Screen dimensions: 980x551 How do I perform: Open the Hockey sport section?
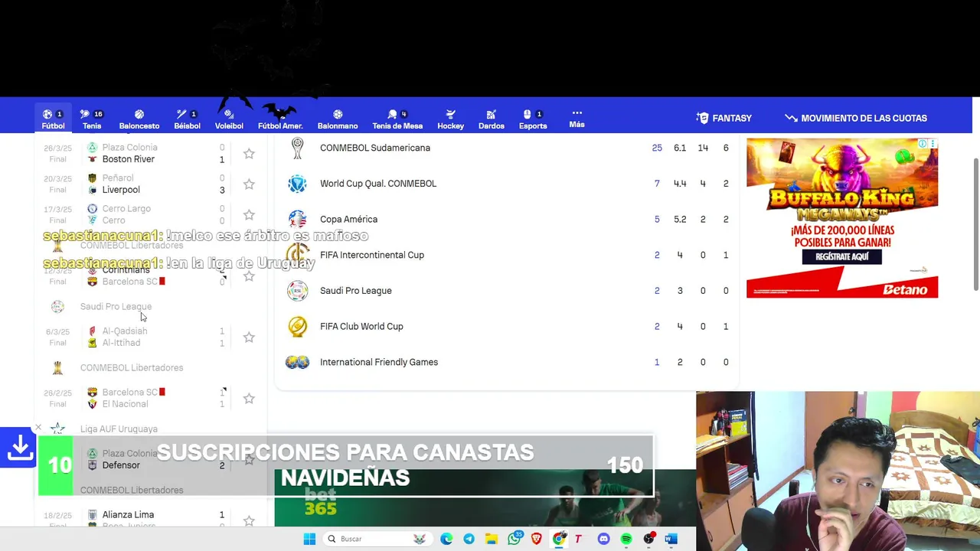tap(450, 119)
